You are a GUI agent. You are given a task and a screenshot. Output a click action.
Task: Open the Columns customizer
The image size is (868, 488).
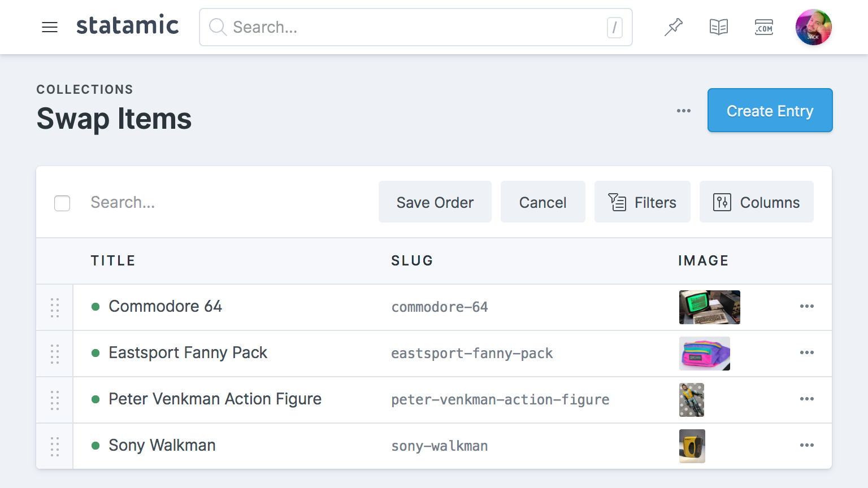coord(756,202)
